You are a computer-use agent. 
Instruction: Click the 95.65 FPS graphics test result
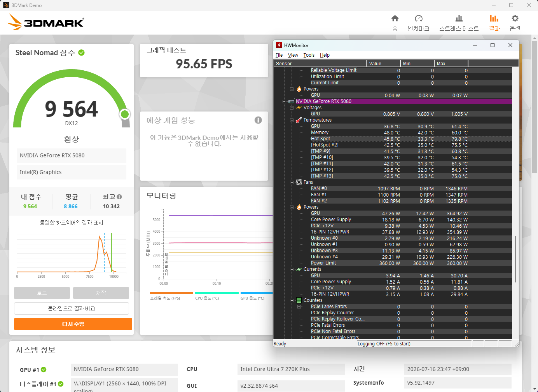point(204,64)
